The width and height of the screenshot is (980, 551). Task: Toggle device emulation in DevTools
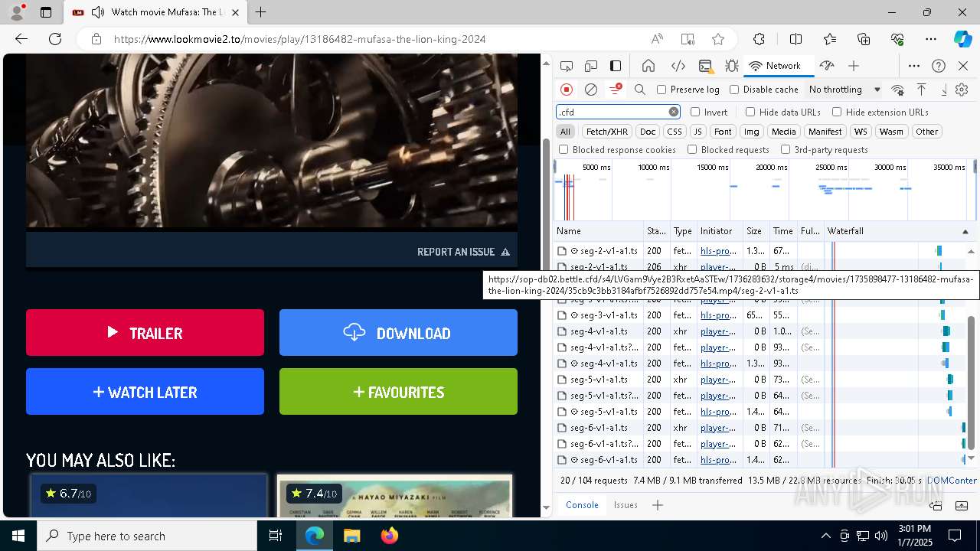pos(591,66)
